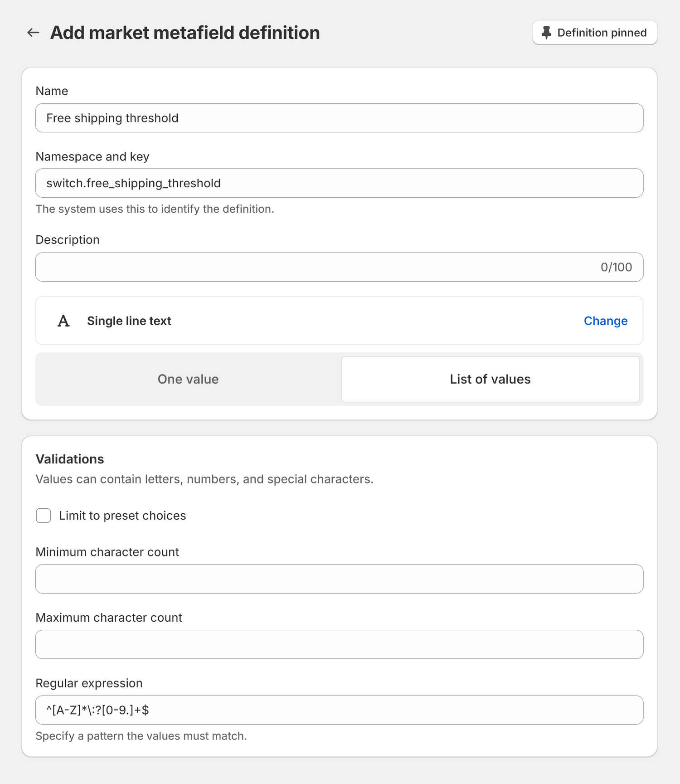Focus the Name field with Free shipping threshold

(x=339, y=118)
